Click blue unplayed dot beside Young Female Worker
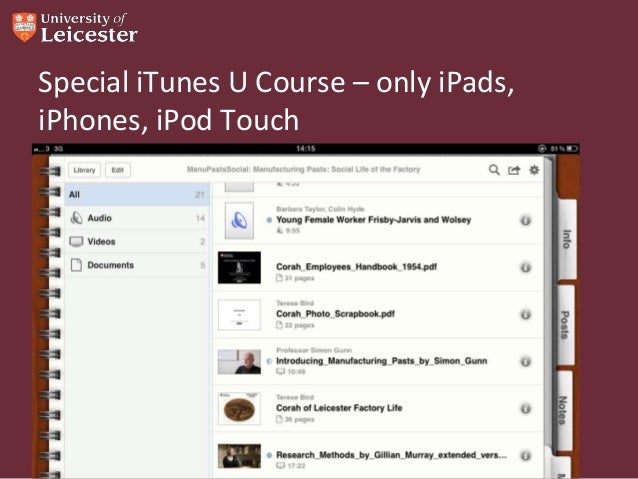The width and height of the screenshot is (638, 479). pyautogui.click(x=269, y=220)
